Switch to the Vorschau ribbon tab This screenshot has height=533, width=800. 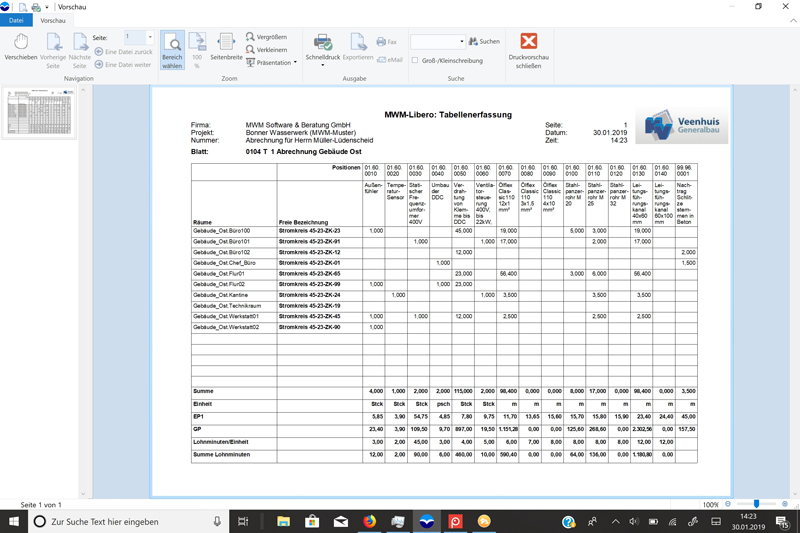point(53,20)
